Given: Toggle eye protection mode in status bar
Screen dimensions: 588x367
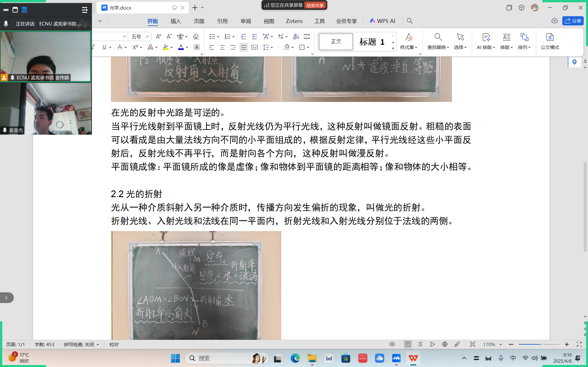Looking at the screenshot, I should (x=392, y=344).
